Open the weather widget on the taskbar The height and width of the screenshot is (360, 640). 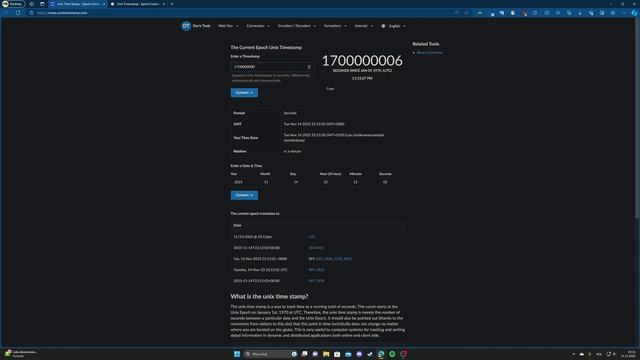pyautogui.click(x=20, y=354)
